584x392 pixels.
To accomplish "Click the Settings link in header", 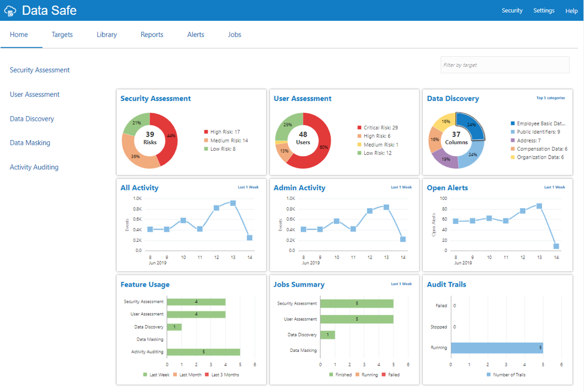I will (x=544, y=10).
